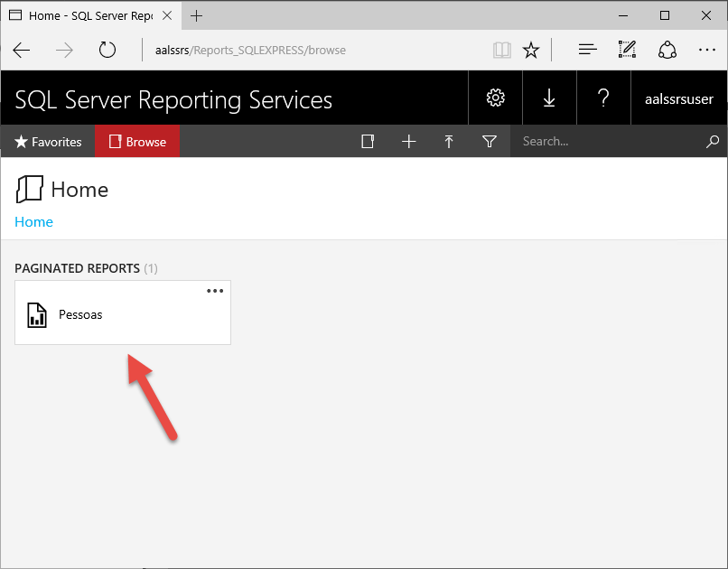
Task: Click the Home folder icon beside title
Action: tap(29, 189)
